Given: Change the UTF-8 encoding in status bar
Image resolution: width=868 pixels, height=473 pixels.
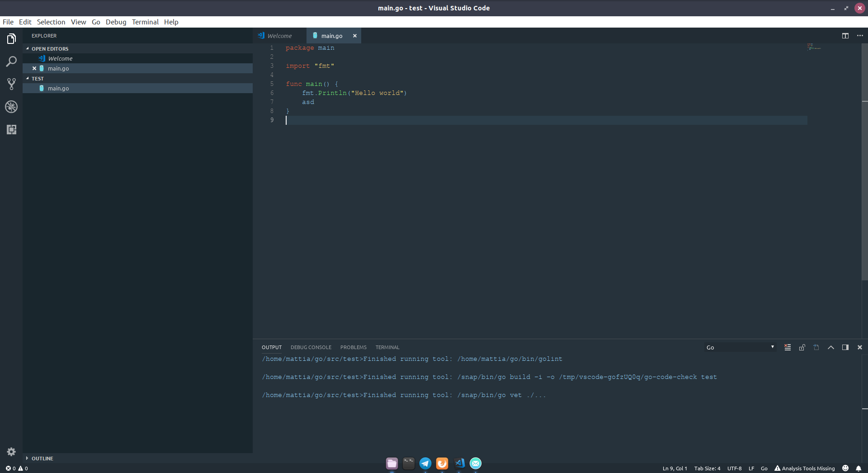Looking at the screenshot, I should click(x=735, y=468).
